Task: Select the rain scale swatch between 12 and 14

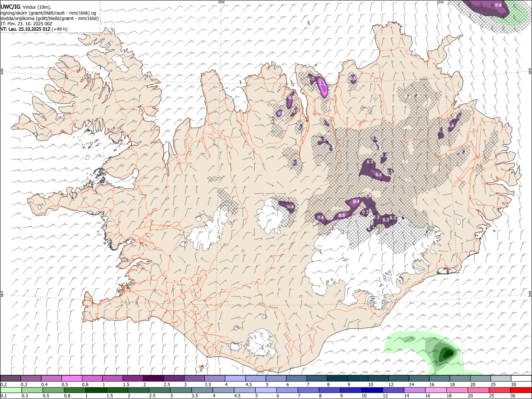Action: pyautogui.click(x=393, y=390)
